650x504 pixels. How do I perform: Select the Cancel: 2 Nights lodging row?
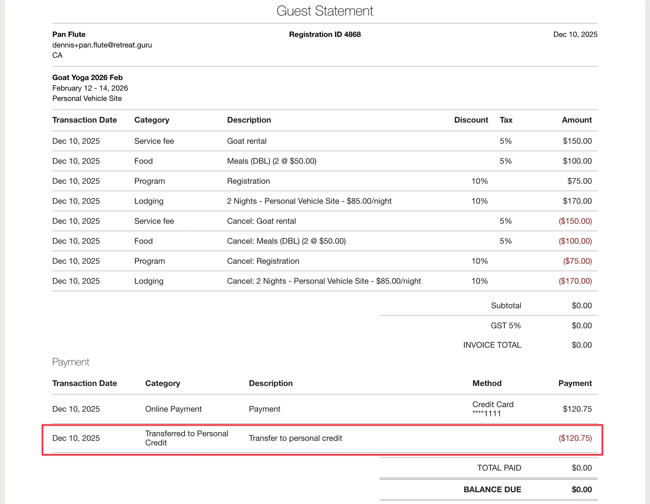pyautogui.click(x=323, y=281)
